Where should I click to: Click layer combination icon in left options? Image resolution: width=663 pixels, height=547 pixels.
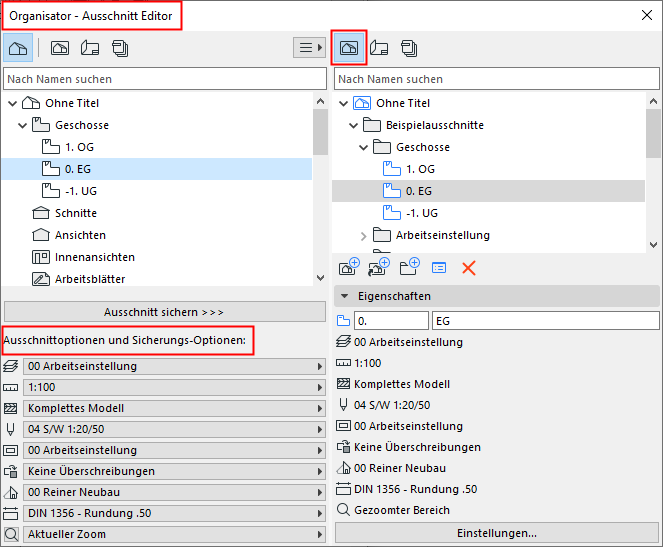pyautogui.click(x=11, y=366)
